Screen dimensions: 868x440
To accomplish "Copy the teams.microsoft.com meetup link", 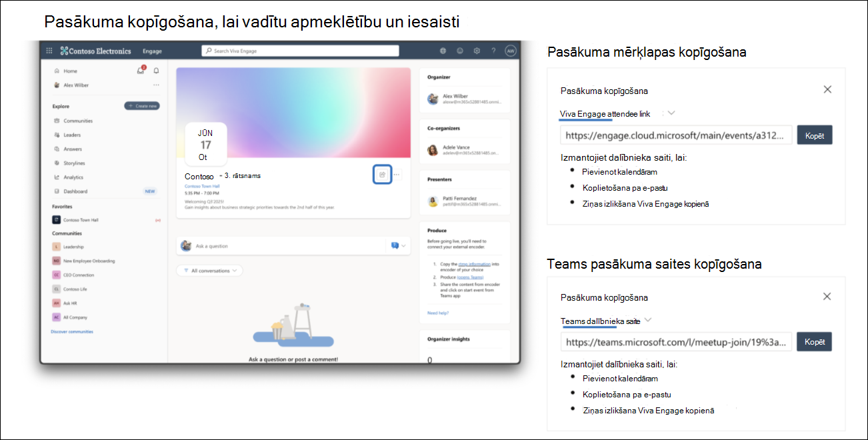I will 815,341.
